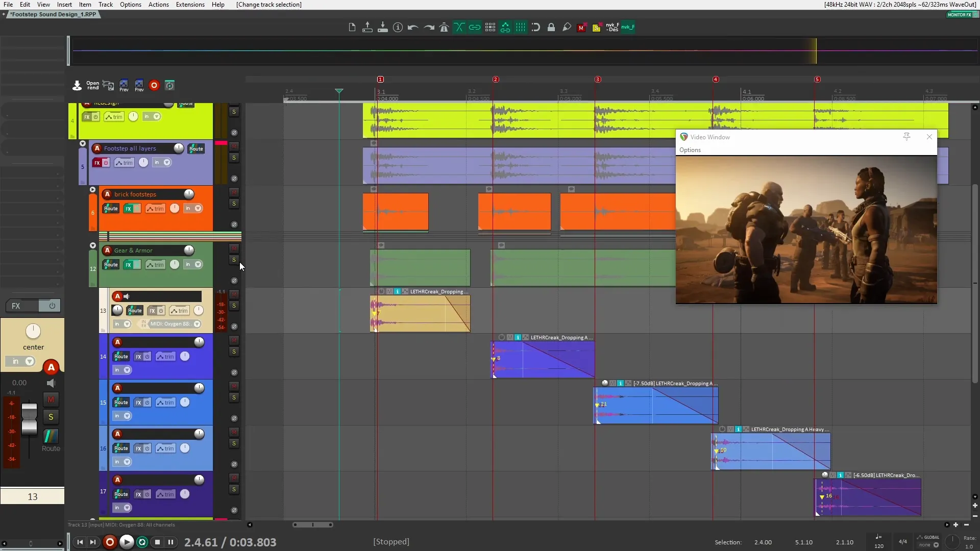The height and width of the screenshot is (551, 980).
Task: Open the Track menu
Action: pyautogui.click(x=106, y=5)
